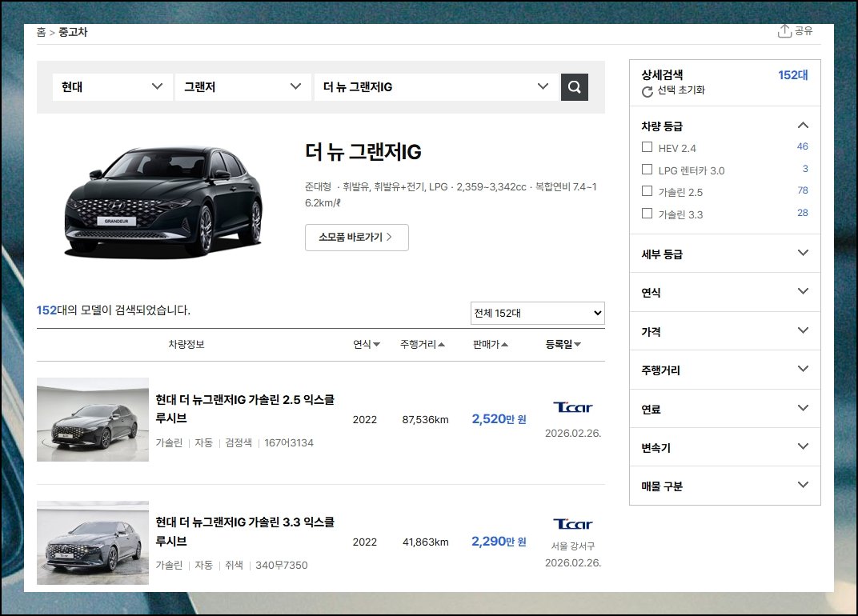858x616 pixels.
Task: Click thumbnail of the 가솔린 2.5 listing
Action: click(x=93, y=420)
